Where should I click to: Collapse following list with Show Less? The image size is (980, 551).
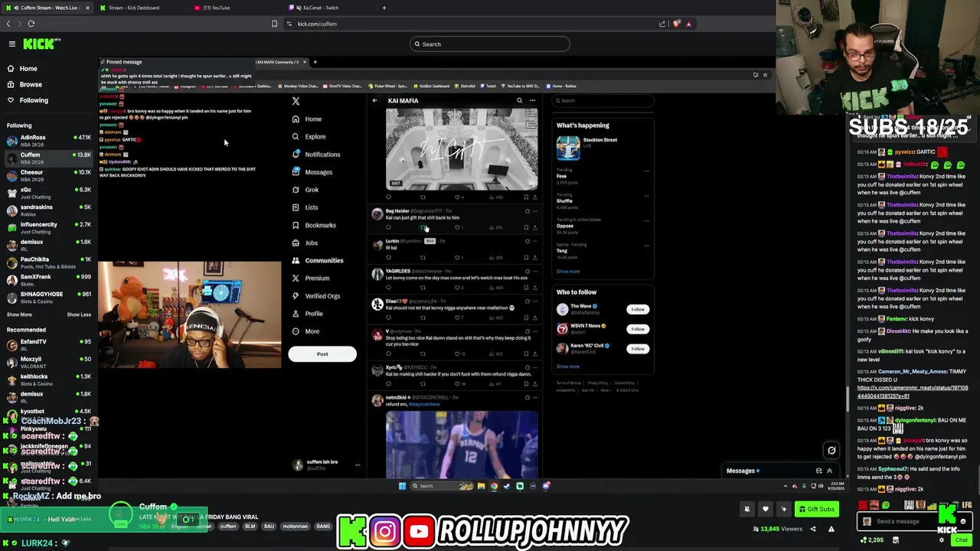pyautogui.click(x=79, y=315)
